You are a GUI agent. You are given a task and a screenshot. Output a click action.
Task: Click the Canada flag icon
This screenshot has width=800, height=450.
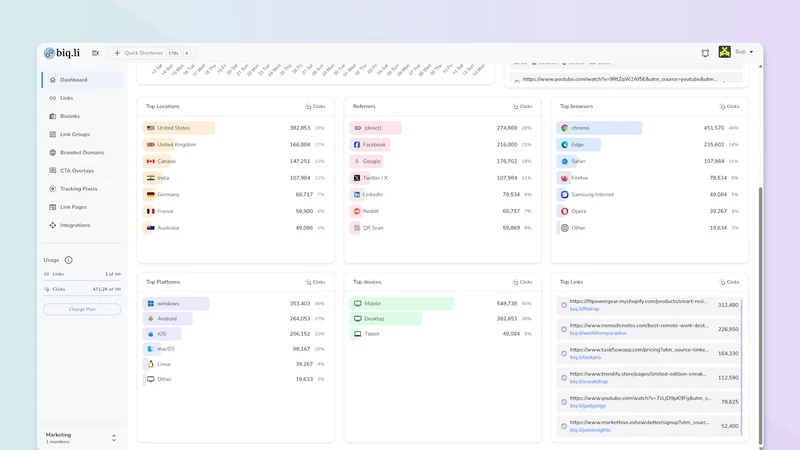(x=151, y=161)
